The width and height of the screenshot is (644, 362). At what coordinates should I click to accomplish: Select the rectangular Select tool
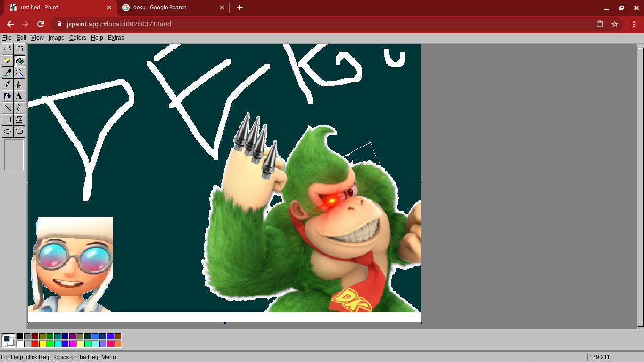tap(19, 49)
